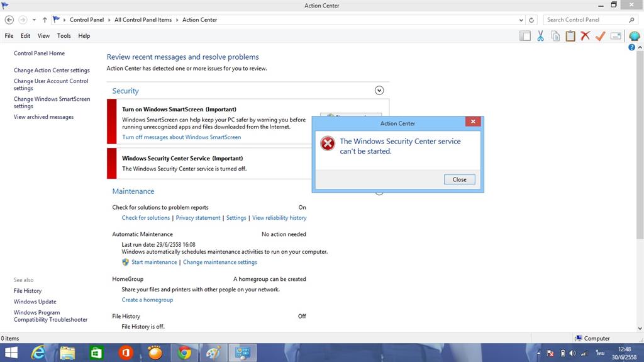Image resolution: width=644 pixels, height=362 pixels.
Task: Click the Windows Start button
Action: [x=11, y=353]
